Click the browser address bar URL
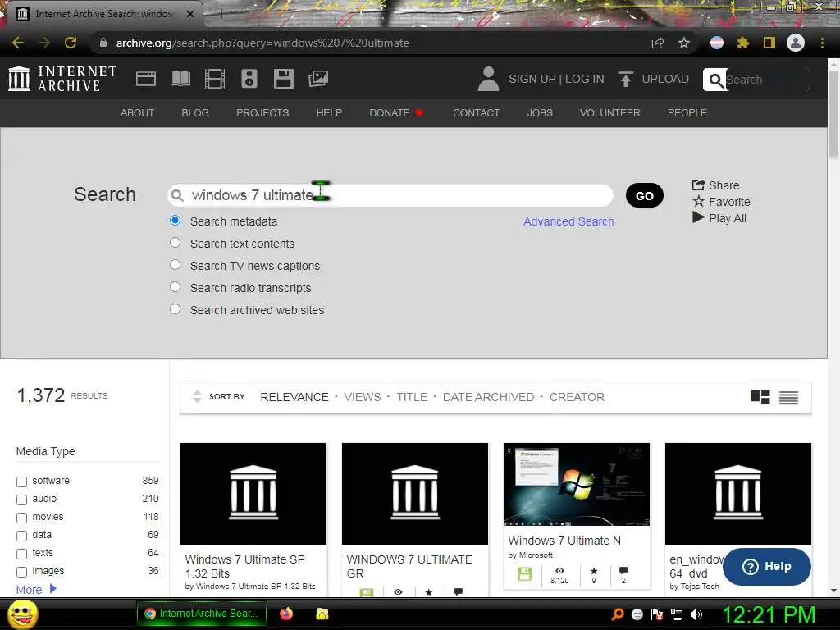This screenshot has width=840, height=630. tap(262, 43)
